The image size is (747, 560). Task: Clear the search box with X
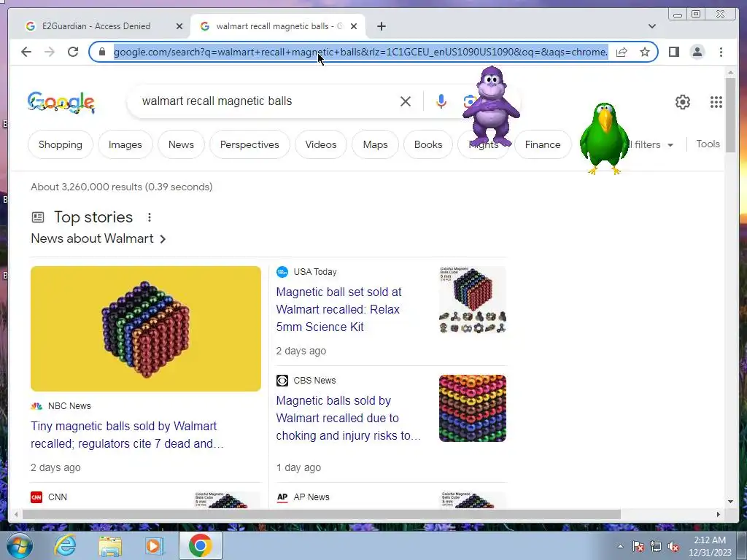(406, 101)
